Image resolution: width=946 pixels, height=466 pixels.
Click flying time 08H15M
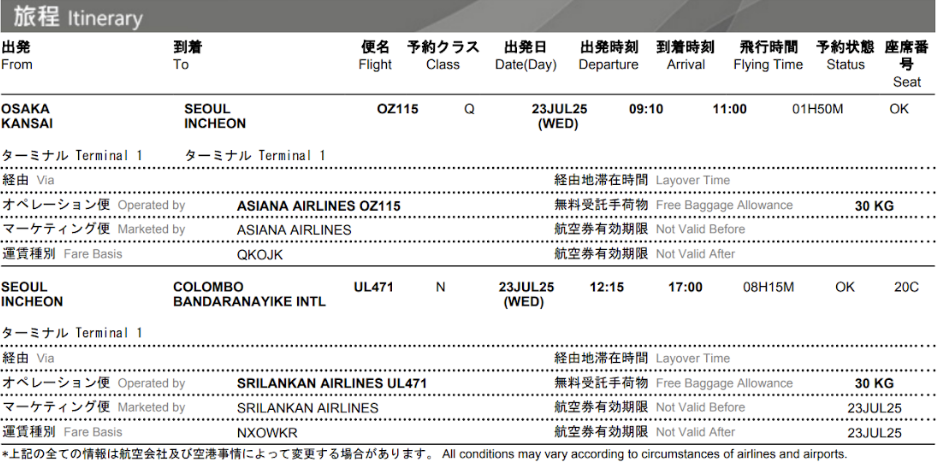pos(768,287)
